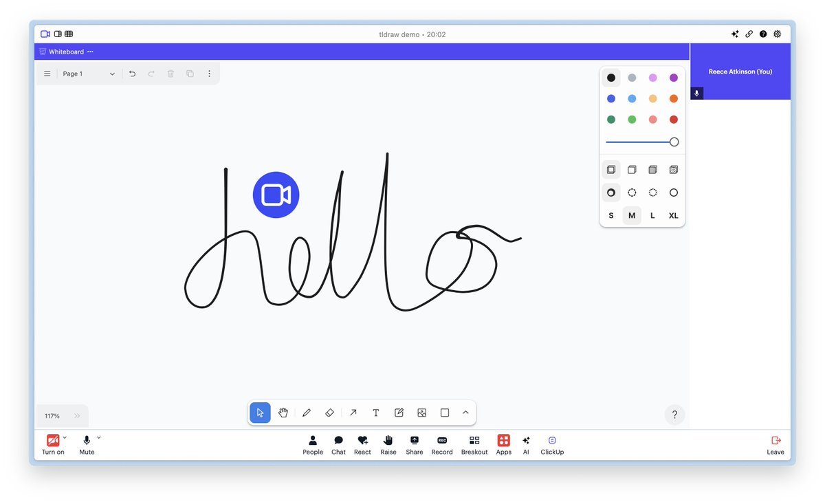Open the People panel

pos(313,444)
